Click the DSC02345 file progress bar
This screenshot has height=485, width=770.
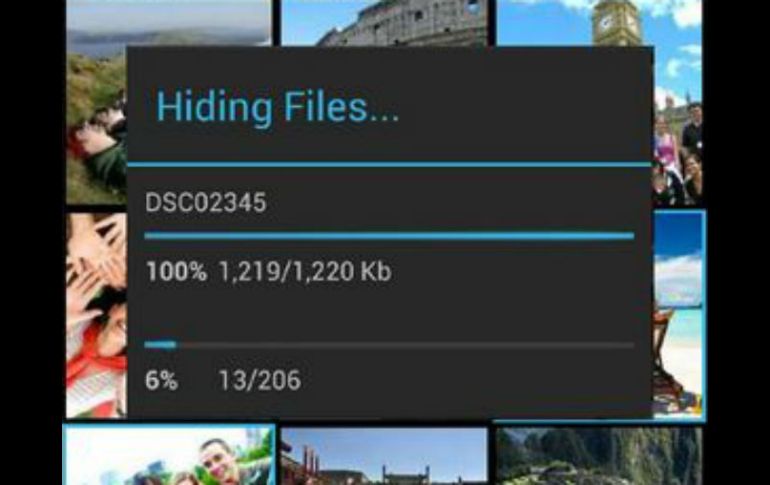click(x=389, y=236)
